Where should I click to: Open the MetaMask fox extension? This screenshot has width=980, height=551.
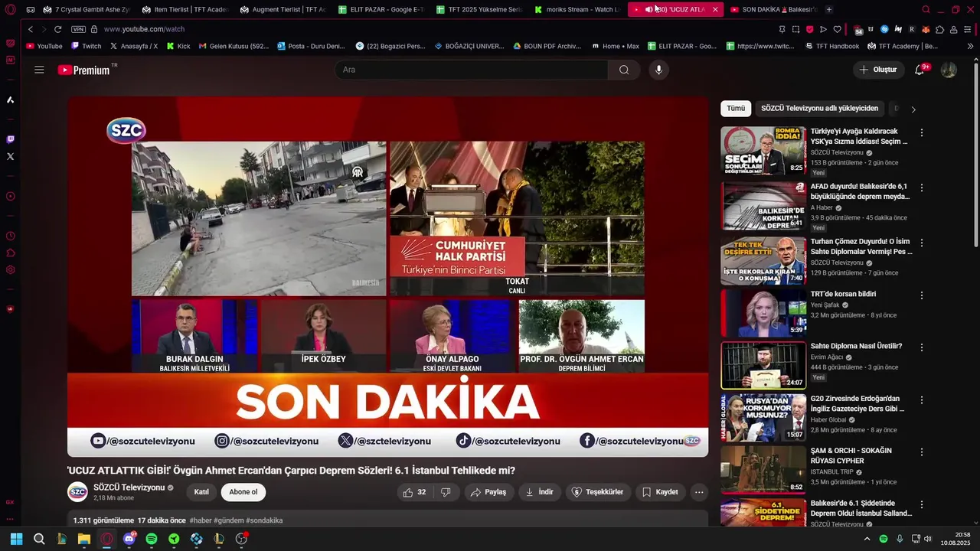click(926, 29)
